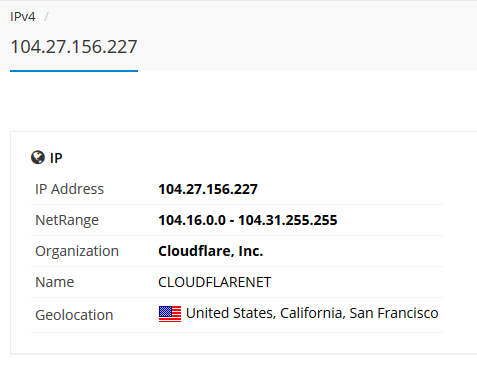Click the IPv4 breadcrumb link

23,17
